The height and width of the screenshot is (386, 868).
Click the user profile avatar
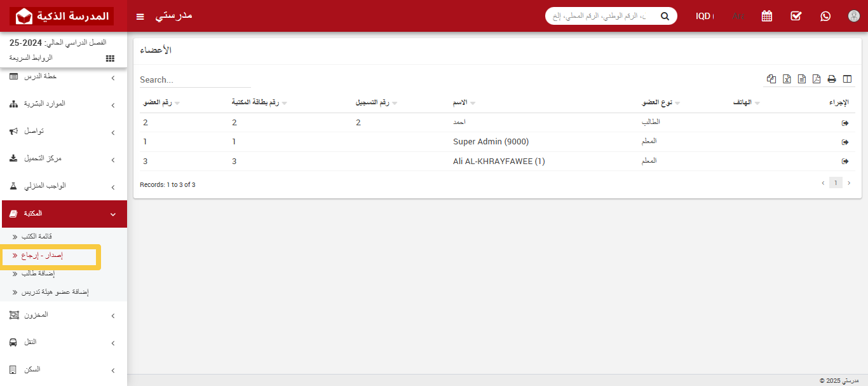pyautogui.click(x=854, y=16)
